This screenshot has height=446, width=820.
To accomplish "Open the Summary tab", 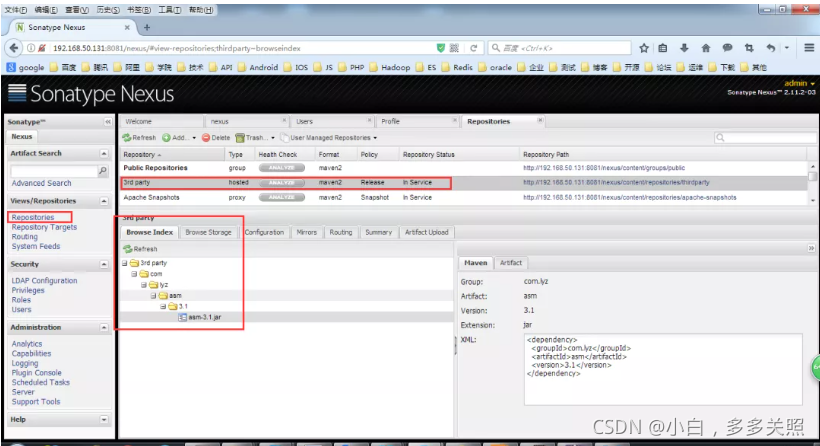I will [x=379, y=232].
